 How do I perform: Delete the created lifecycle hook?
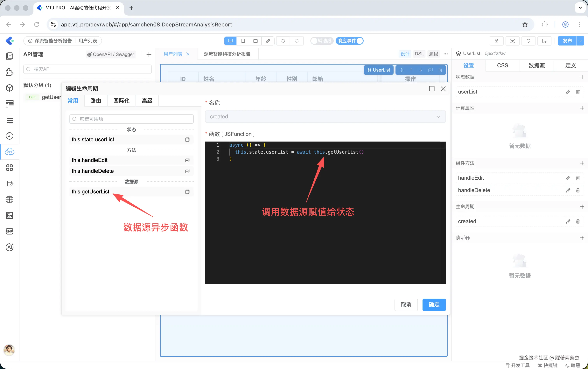click(x=578, y=221)
